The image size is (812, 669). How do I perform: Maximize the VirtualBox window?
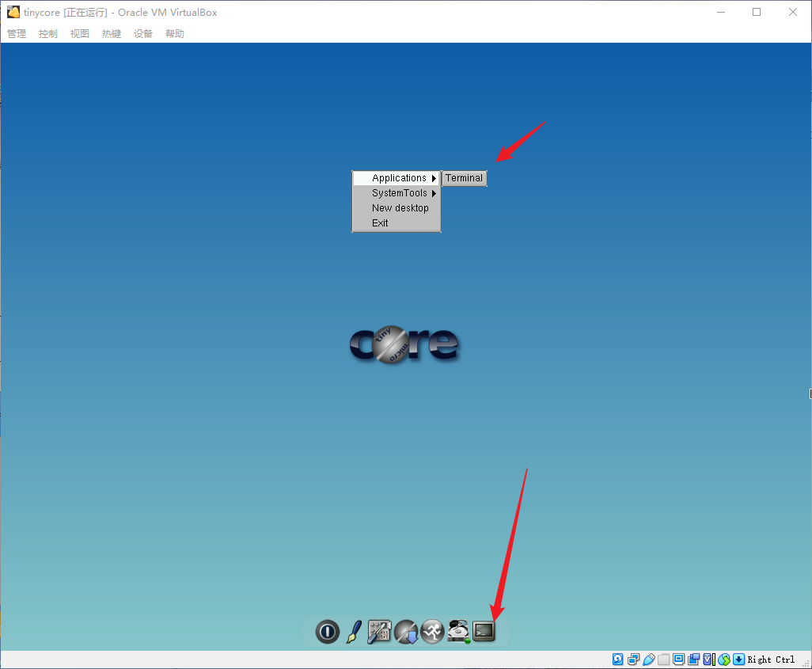757,12
